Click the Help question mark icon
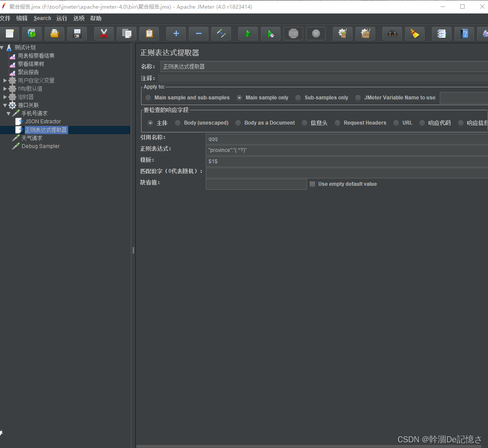This screenshot has height=448, width=488. [465, 33]
